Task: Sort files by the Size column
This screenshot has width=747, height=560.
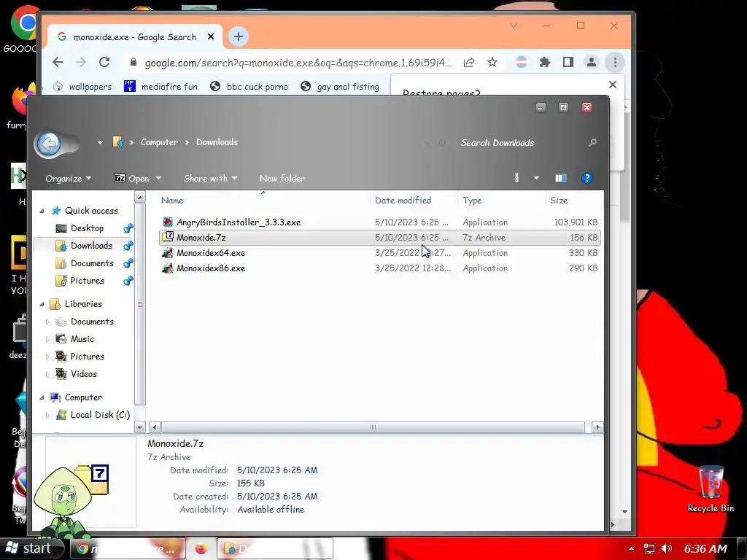Action: 559,201
